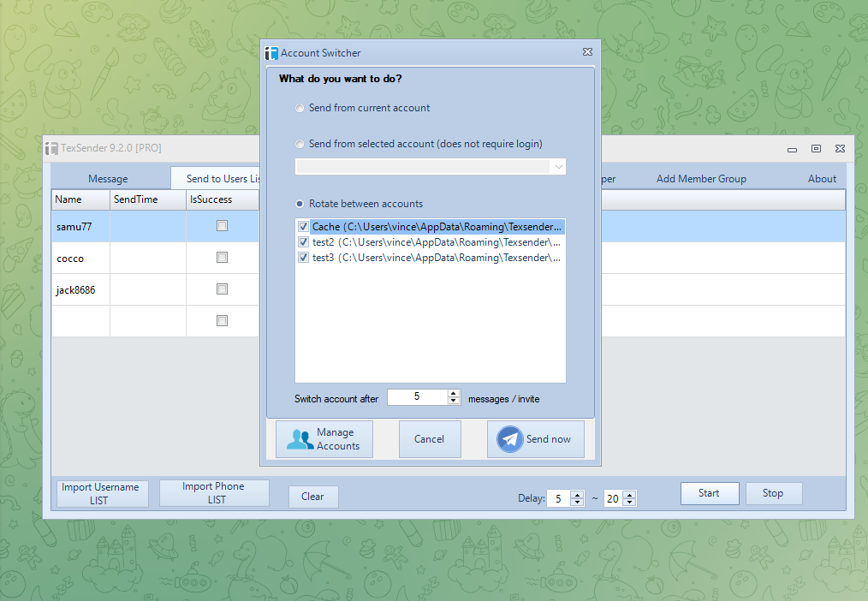
Task: Click Cancel in Account Switcher
Action: (x=430, y=439)
